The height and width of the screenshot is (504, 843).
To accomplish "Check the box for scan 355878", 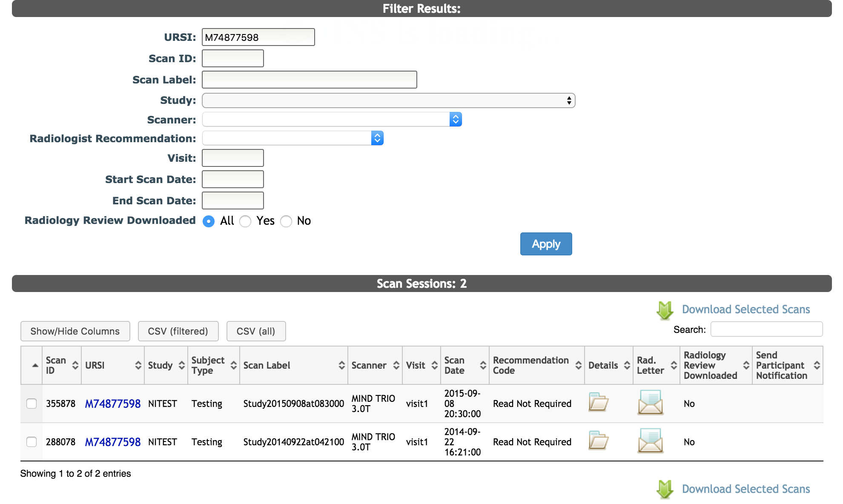I will tap(32, 404).
